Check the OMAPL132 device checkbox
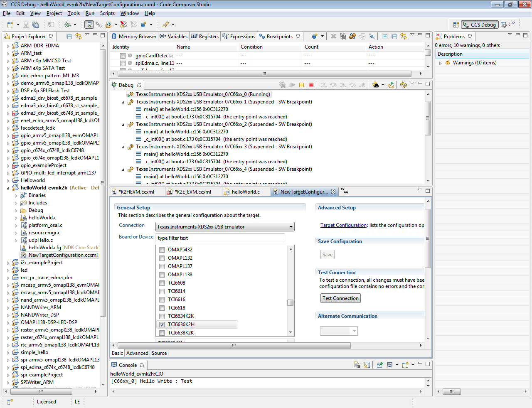 click(x=162, y=258)
